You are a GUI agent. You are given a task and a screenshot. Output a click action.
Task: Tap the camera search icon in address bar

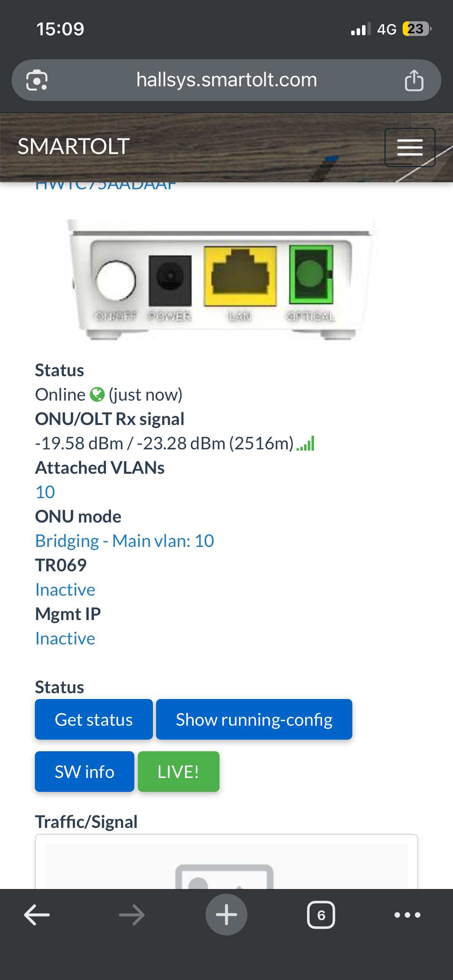click(x=37, y=81)
